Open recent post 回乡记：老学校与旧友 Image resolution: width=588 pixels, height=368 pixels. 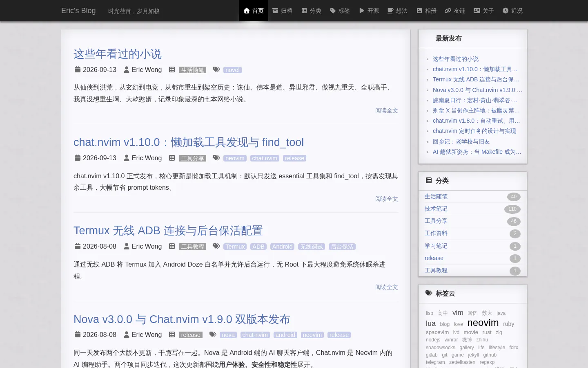(x=461, y=141)
